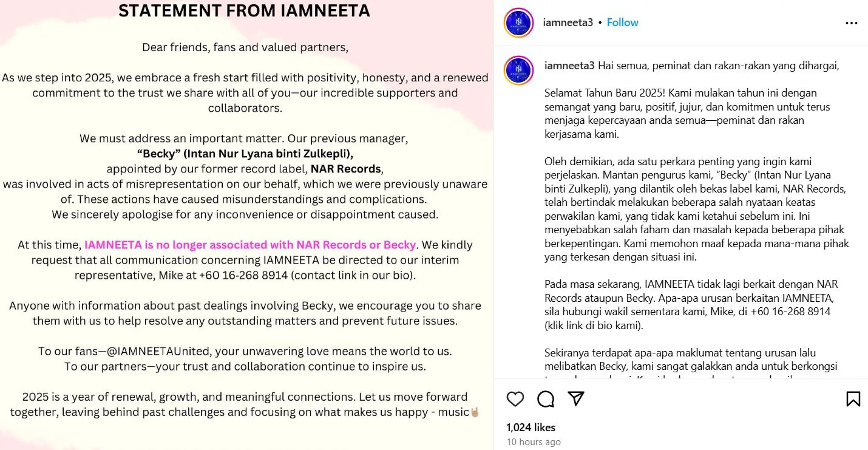Open the iamneeta3 username in post header
The height and width of the screenshot is (450, 868).
pyautogui.click(x=568, y=22)
